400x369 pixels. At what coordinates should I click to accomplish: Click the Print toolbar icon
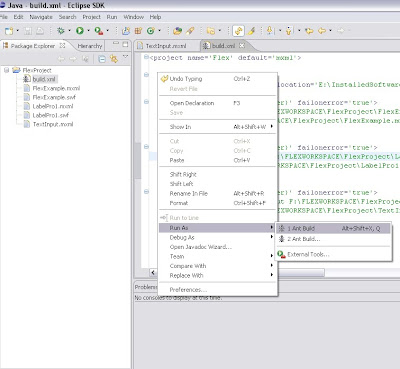tap(40, 31)
